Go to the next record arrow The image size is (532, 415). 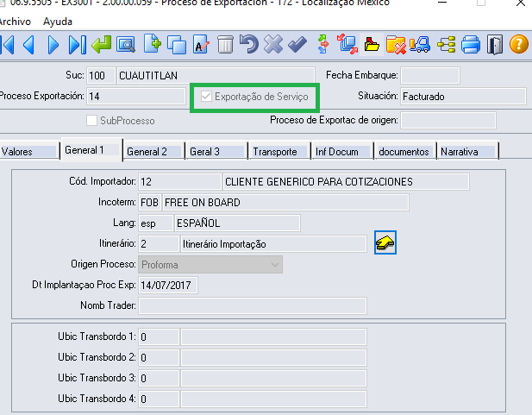(x=53, y=45)
